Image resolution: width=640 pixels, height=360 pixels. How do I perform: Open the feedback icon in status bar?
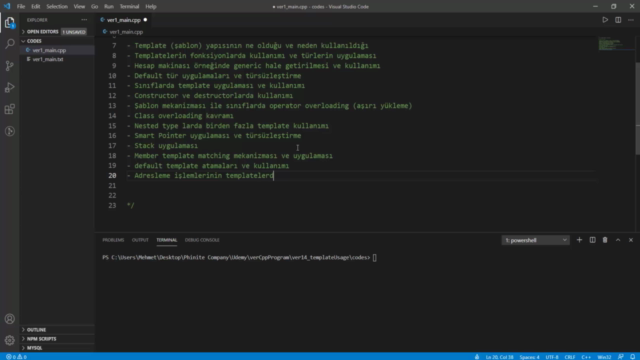(x=620, y=357)
